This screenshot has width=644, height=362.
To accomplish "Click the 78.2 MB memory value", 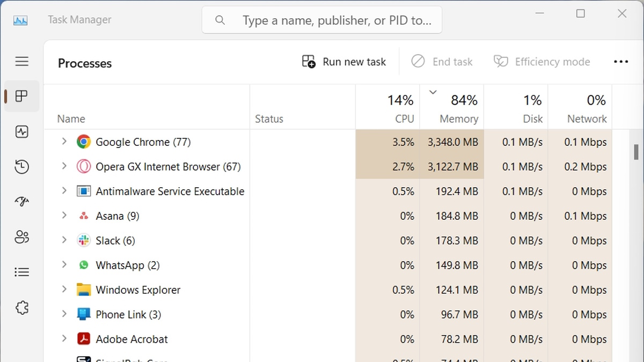I will [x=459, y=339].
